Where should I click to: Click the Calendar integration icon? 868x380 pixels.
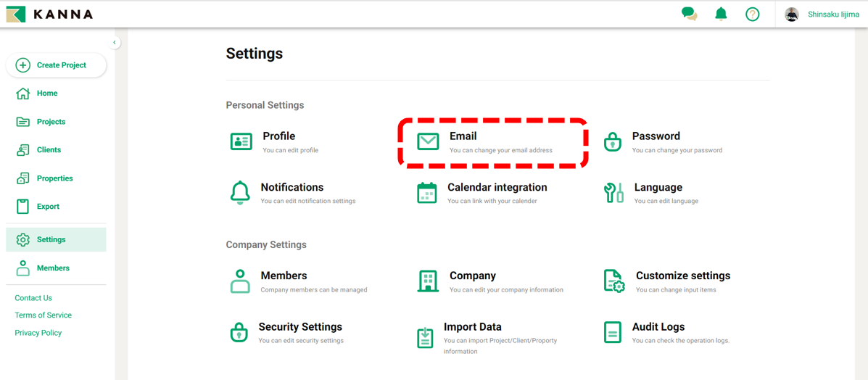[x=427, y=193]
